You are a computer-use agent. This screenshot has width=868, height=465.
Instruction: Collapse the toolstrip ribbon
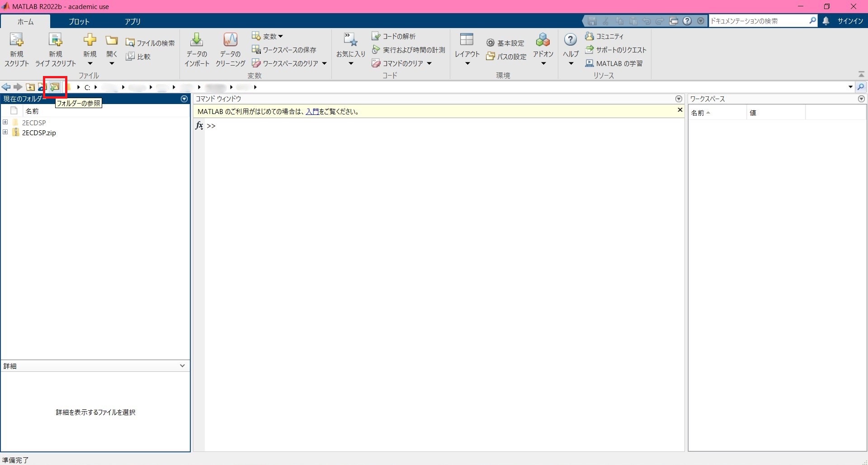(x=861, y=74)
